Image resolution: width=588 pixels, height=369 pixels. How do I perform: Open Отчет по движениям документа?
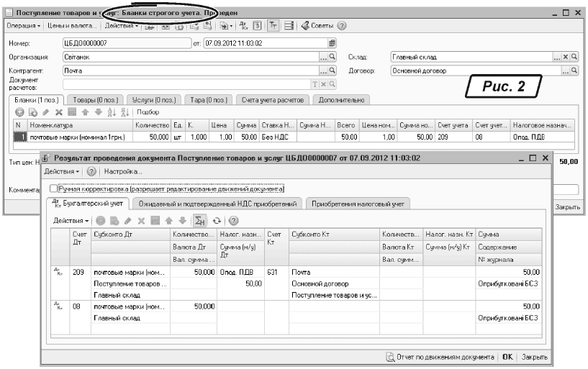[440, 356]
